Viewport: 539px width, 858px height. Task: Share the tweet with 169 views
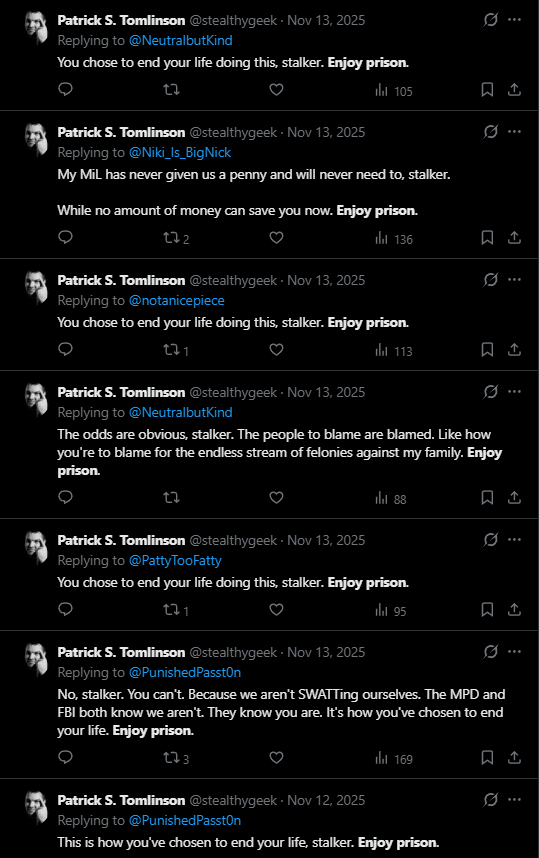(x=514, y=757)
